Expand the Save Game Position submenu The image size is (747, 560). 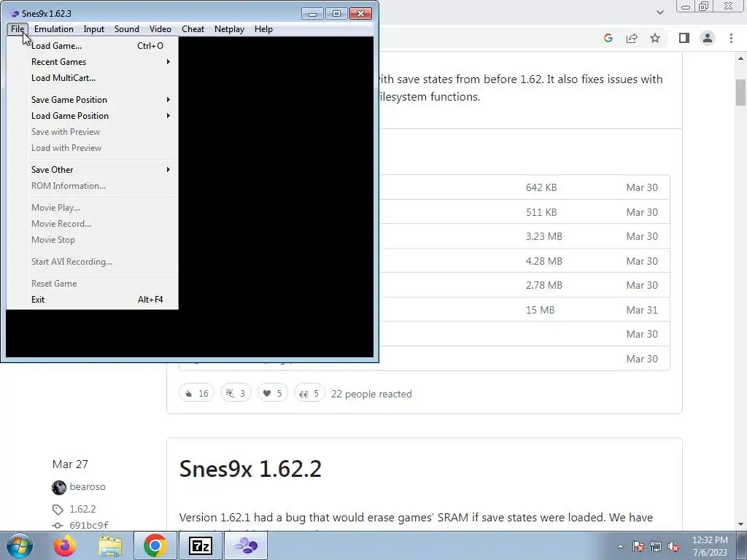93,99
